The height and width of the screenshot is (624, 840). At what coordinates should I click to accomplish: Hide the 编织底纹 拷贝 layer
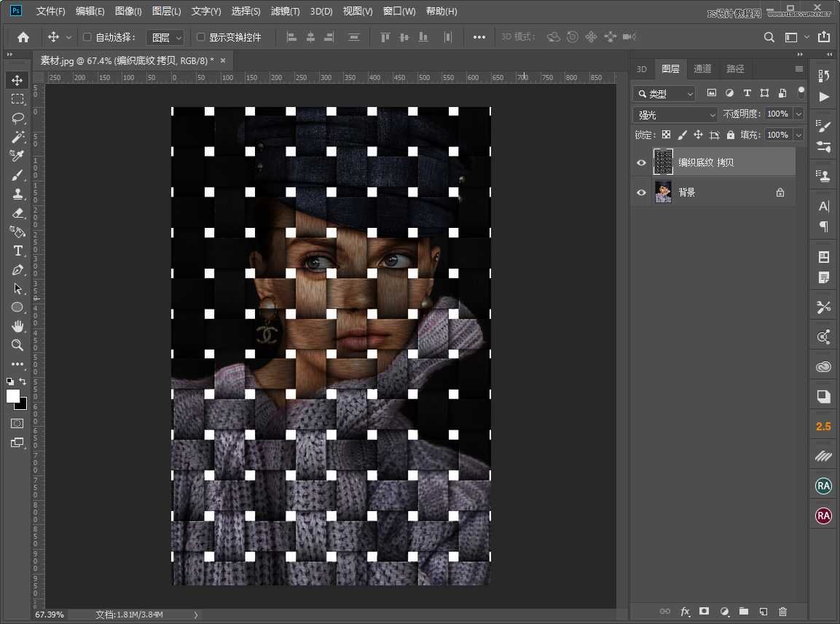[642, 162]
